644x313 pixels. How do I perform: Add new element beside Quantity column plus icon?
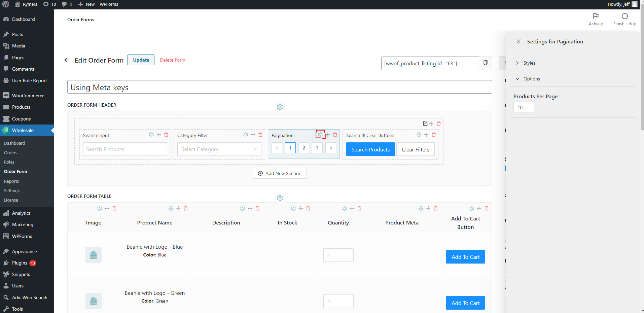352,208
